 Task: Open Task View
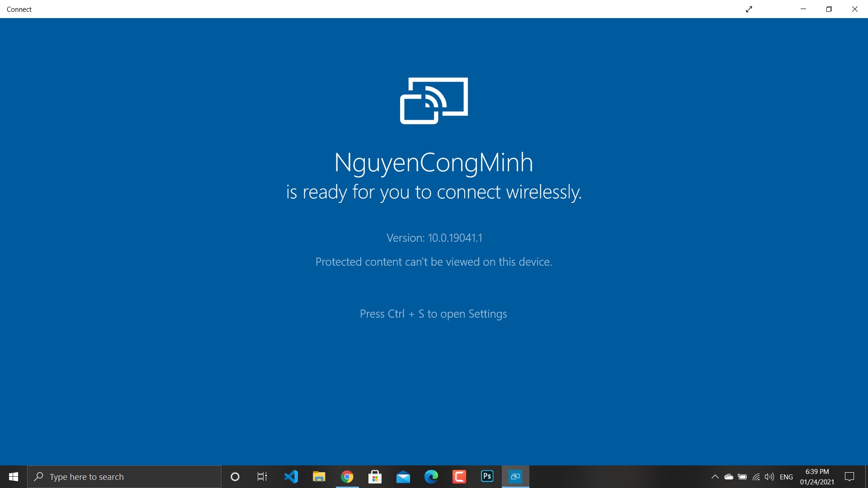point(261,477)
